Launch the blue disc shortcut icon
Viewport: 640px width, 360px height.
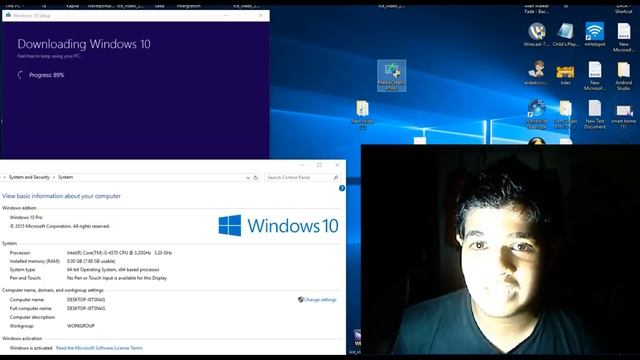point(537,114)
